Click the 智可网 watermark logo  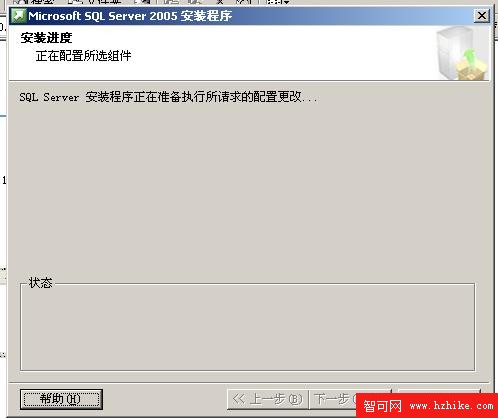383,406
